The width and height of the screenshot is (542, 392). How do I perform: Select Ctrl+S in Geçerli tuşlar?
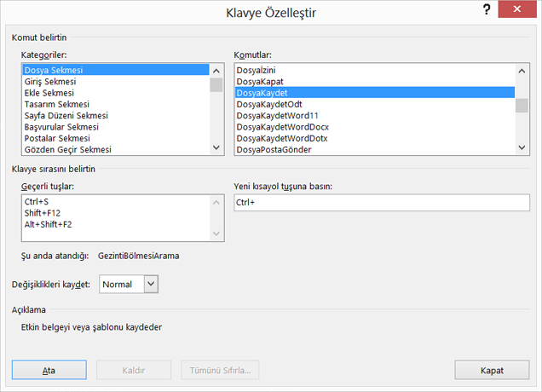116,202
